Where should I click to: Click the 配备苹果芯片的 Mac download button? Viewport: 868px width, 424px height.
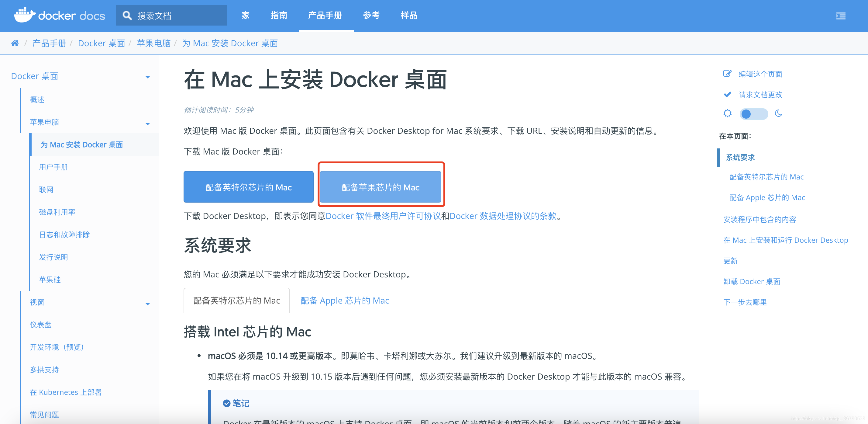381,187
